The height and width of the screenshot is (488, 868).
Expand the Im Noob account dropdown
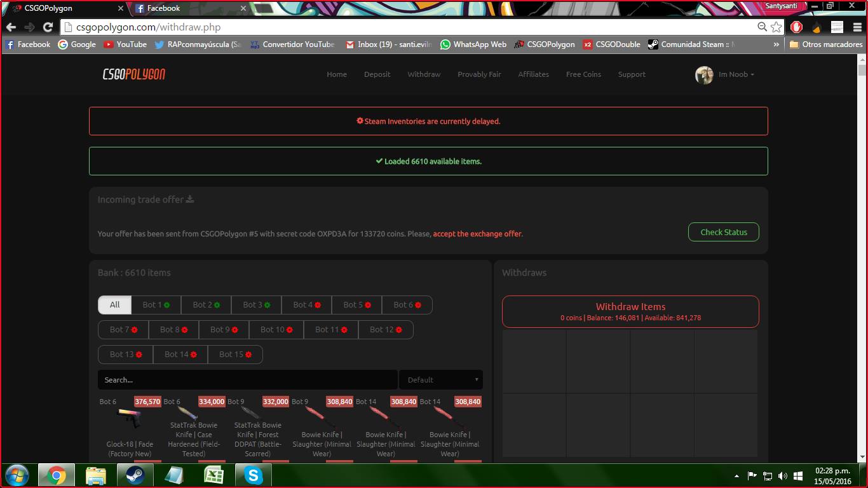tap(736, 75)
